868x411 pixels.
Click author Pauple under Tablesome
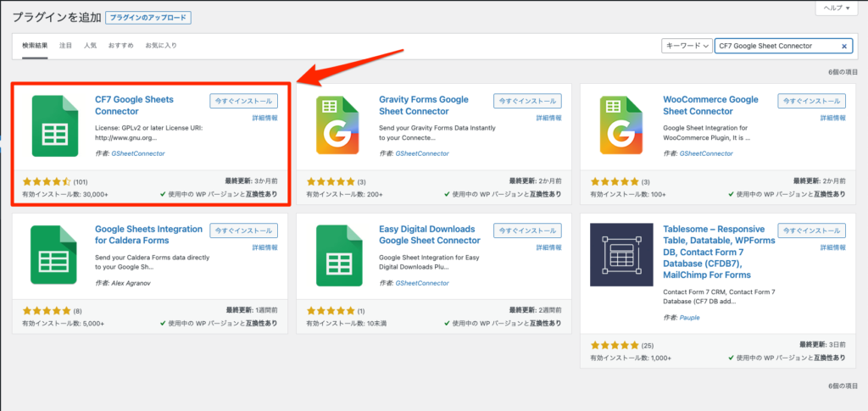688,318
